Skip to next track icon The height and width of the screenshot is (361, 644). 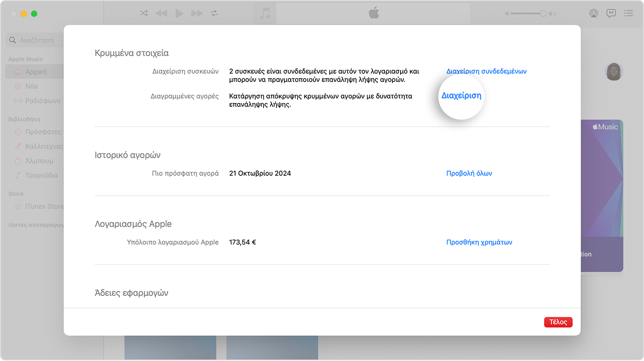click(x=197, y=13)
